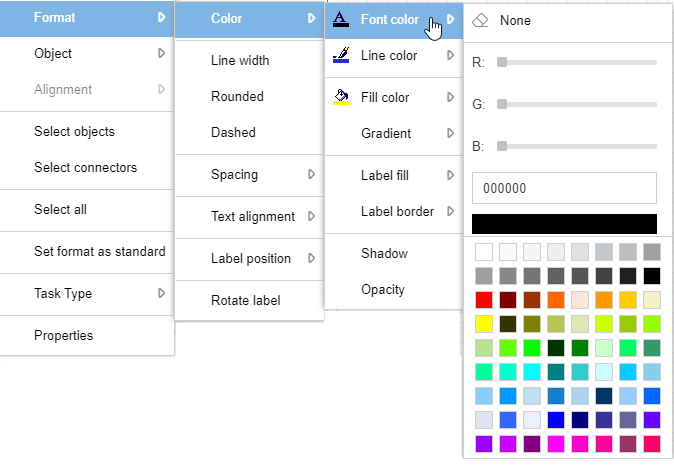Click the eraser icon beside None

click(x=480, y=20)
